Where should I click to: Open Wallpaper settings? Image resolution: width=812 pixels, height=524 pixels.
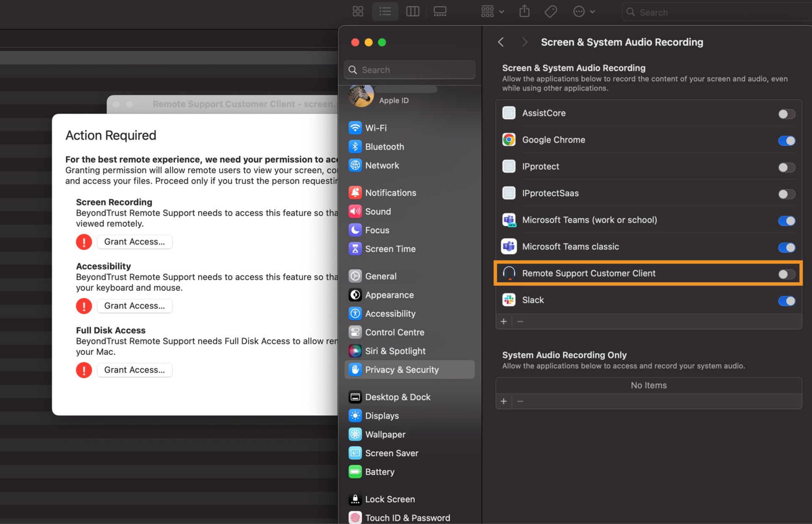[x=409, y=434]
